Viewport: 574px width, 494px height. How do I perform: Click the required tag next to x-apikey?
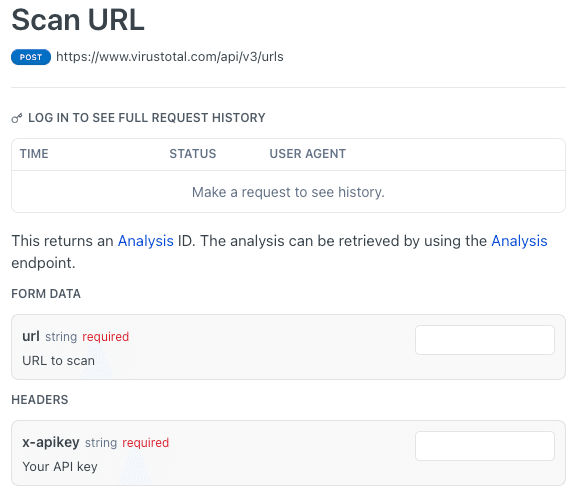tap(145, 443)
